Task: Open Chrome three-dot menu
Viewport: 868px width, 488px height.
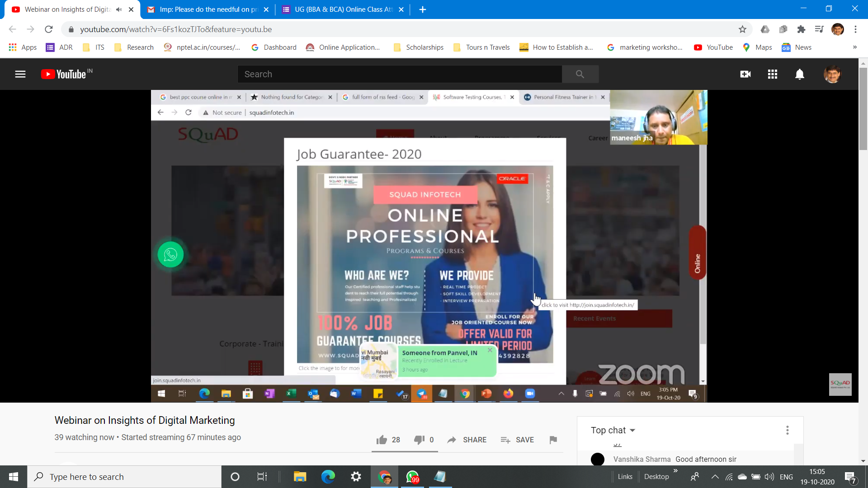Action: 855,29
